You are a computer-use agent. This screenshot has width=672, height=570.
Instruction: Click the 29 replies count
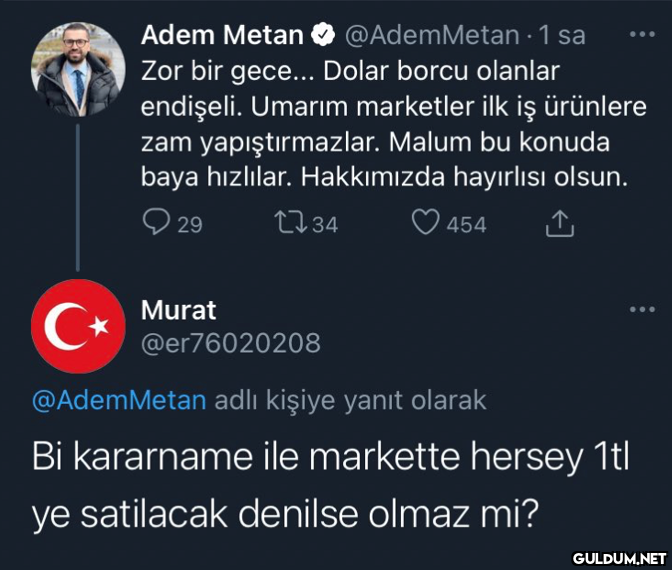[x=190, y=225]
